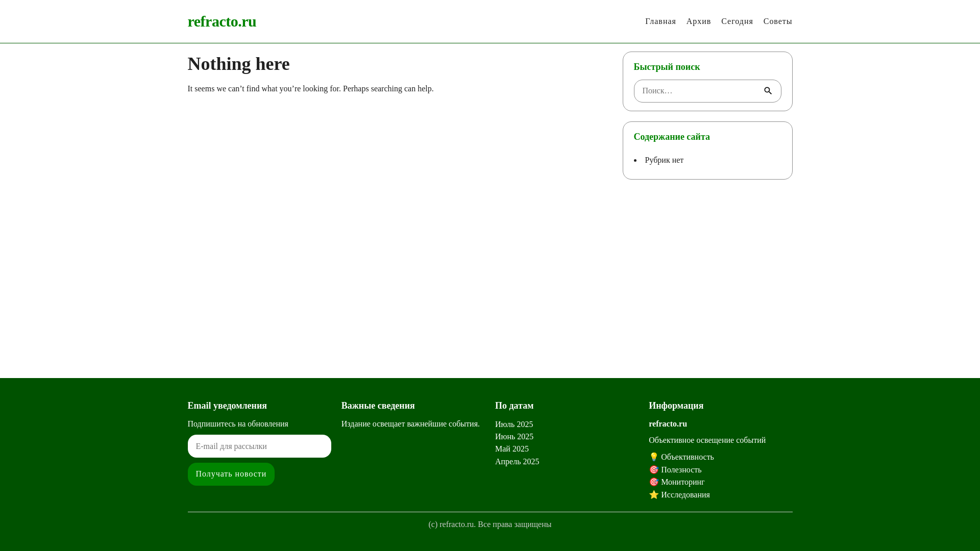This screenshot has height=551, width=980.
Task: Click the Важные сведения footer heading
Action: click(378, 406)
